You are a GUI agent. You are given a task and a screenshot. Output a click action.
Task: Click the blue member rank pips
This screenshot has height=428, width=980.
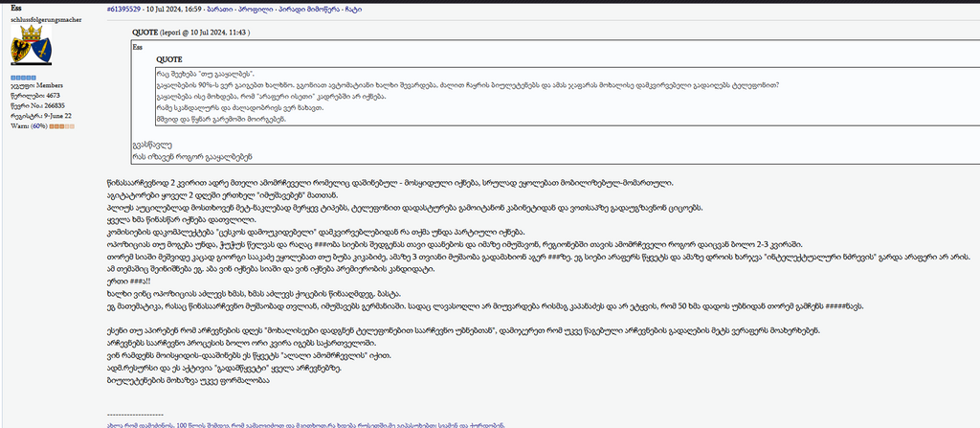click(x=23, y=78)
